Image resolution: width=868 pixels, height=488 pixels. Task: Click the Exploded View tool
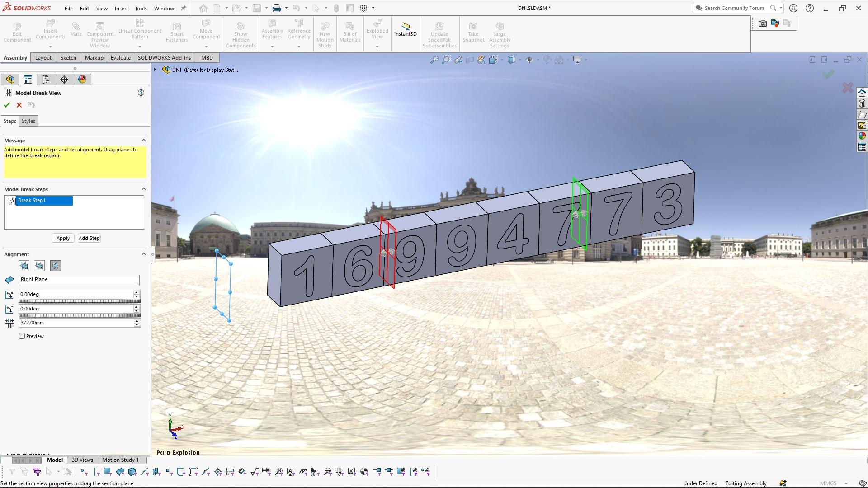click(377, 30)
